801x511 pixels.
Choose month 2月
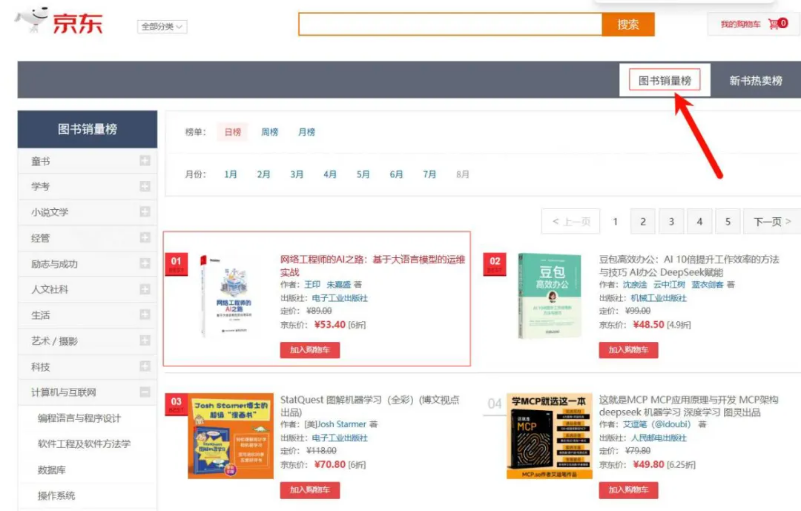coord(264,174)
